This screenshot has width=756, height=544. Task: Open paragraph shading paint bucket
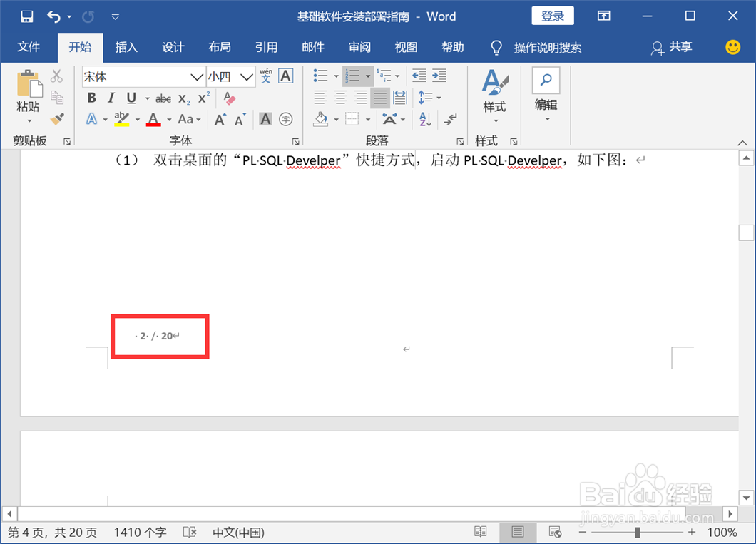[321, 119]
